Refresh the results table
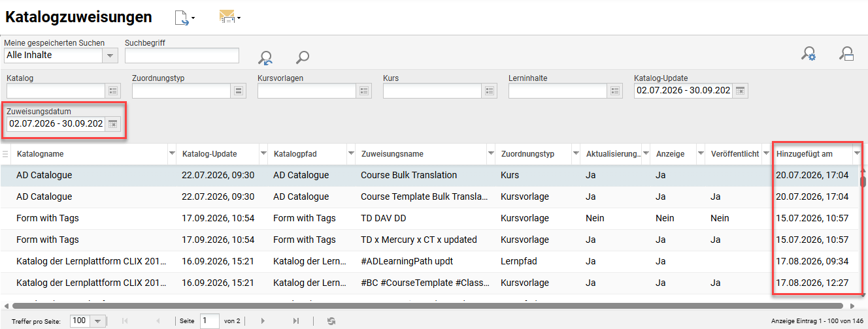This screenshot has width=868, height=329. coord(331,321)
